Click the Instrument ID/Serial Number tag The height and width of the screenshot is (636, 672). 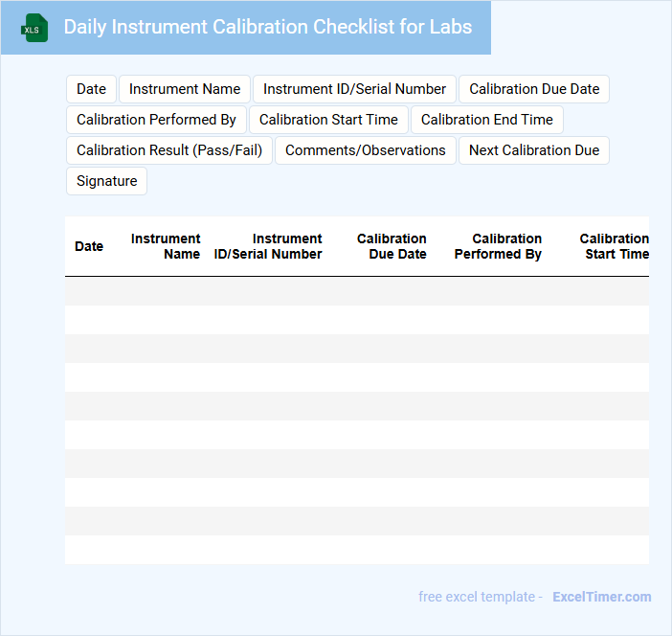354,89
